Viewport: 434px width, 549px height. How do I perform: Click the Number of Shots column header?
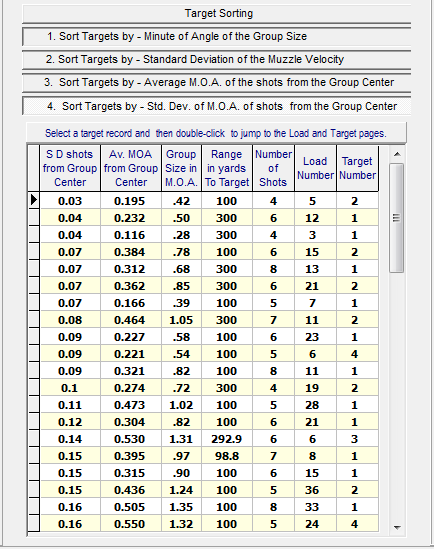(x=273, y=168)
